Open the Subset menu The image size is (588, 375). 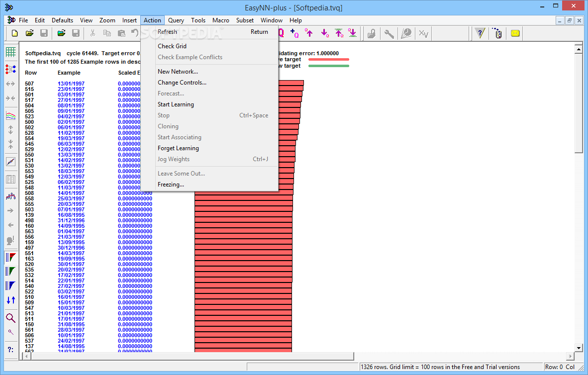tap(245, 20)
